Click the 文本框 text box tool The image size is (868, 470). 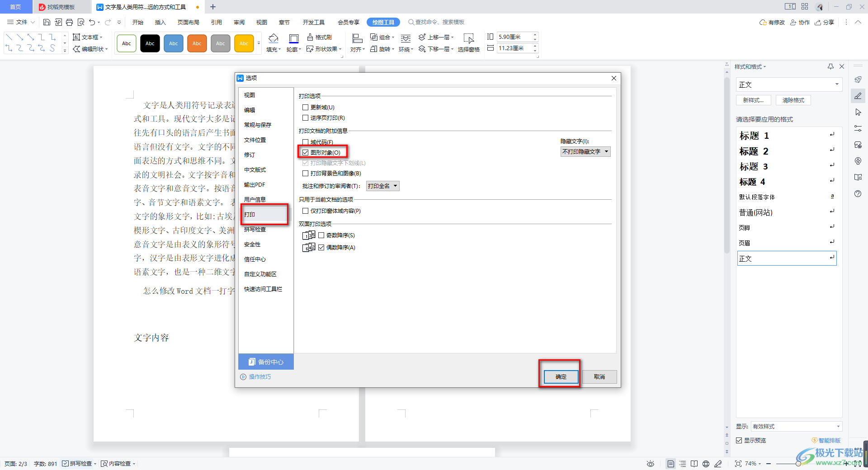tap(88, 37)
